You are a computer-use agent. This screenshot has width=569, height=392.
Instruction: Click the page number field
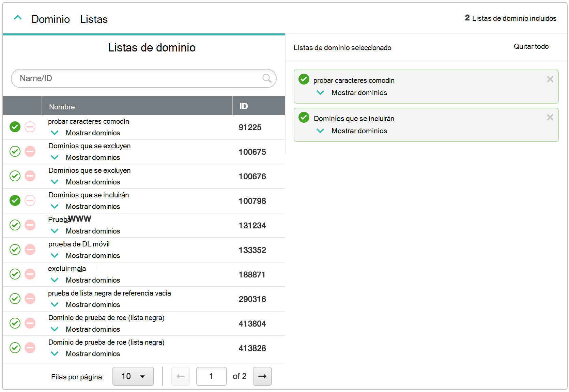[x=212, y=376]
